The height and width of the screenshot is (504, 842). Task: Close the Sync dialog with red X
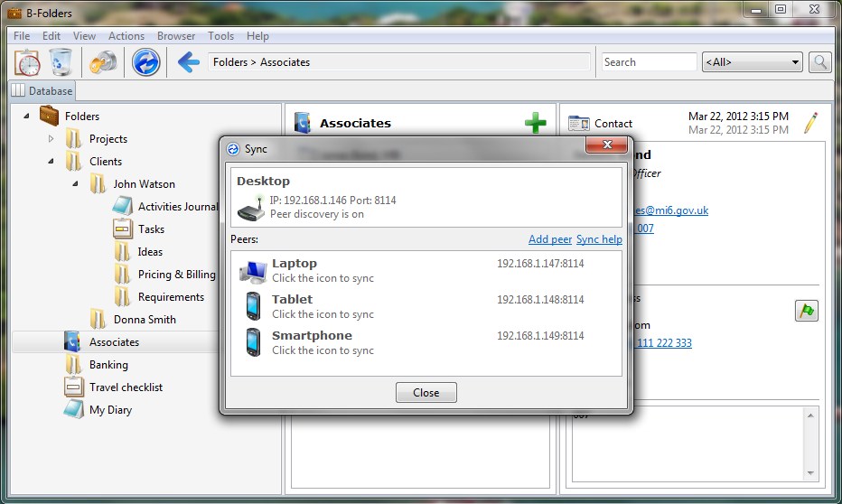click(607, 145)
